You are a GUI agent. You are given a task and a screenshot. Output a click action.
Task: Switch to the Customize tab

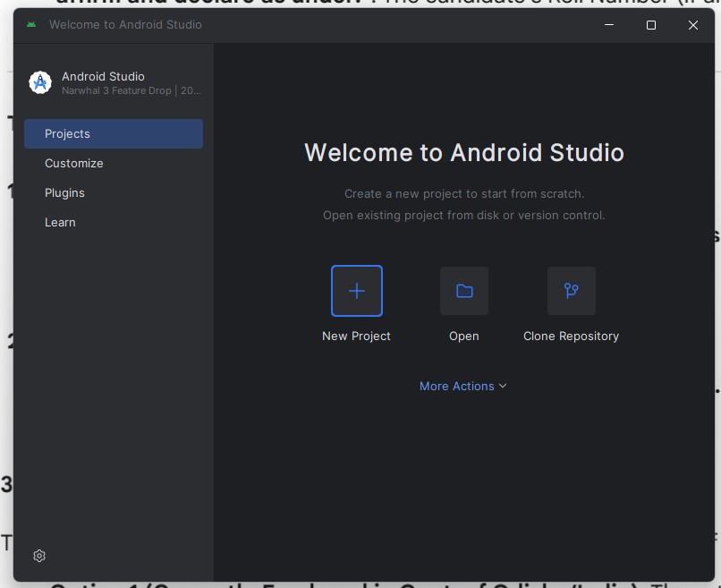tap(74, 163)
